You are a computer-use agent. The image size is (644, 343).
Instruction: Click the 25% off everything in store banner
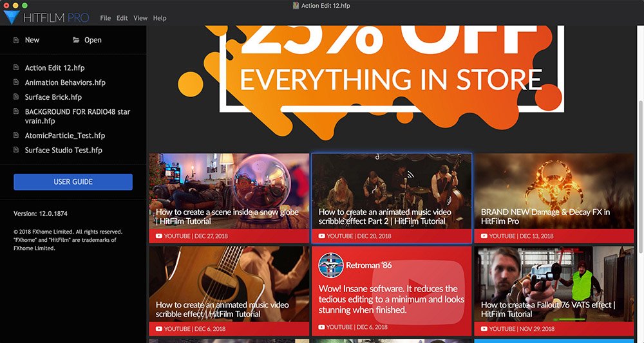tap(392, 83)
